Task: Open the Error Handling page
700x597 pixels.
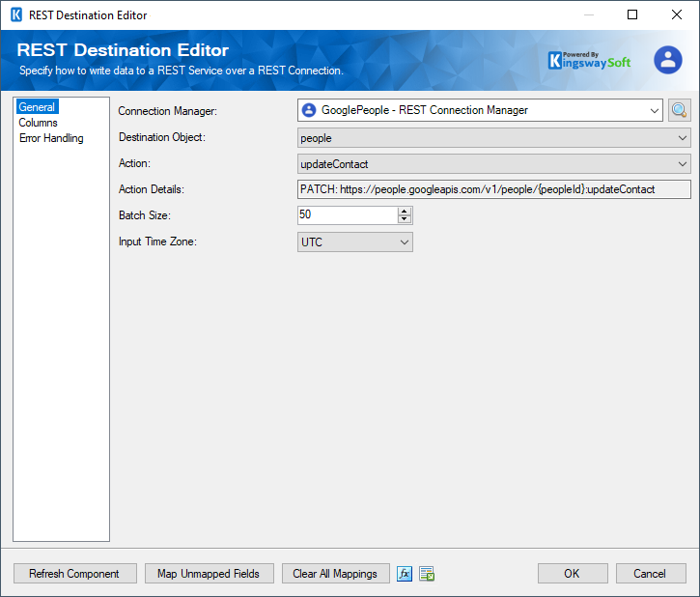Action: click(x=51, y=138)
